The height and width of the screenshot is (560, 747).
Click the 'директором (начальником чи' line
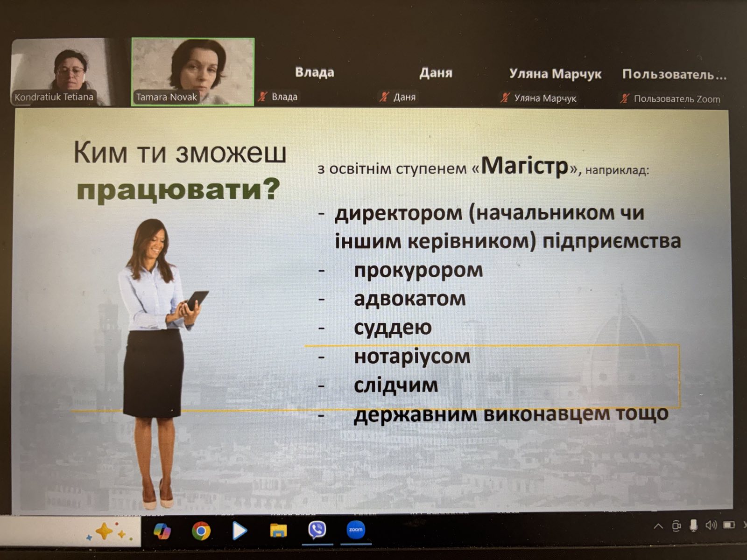(489, 213)
